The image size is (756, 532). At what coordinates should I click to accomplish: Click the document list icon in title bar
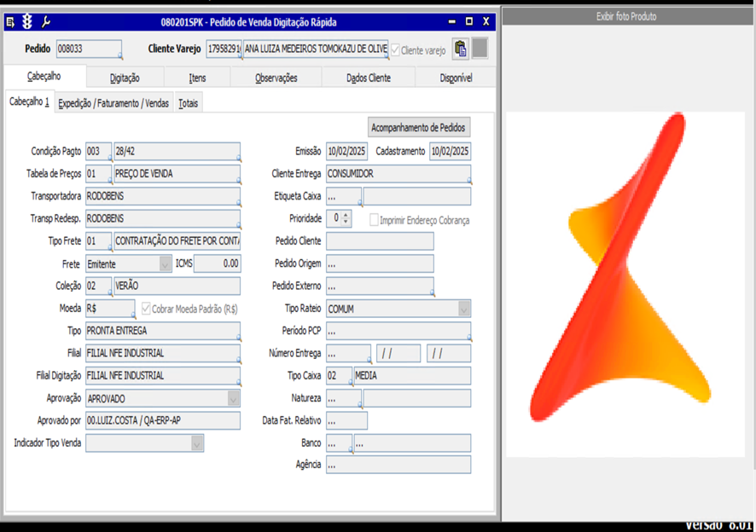pos(10,21)
